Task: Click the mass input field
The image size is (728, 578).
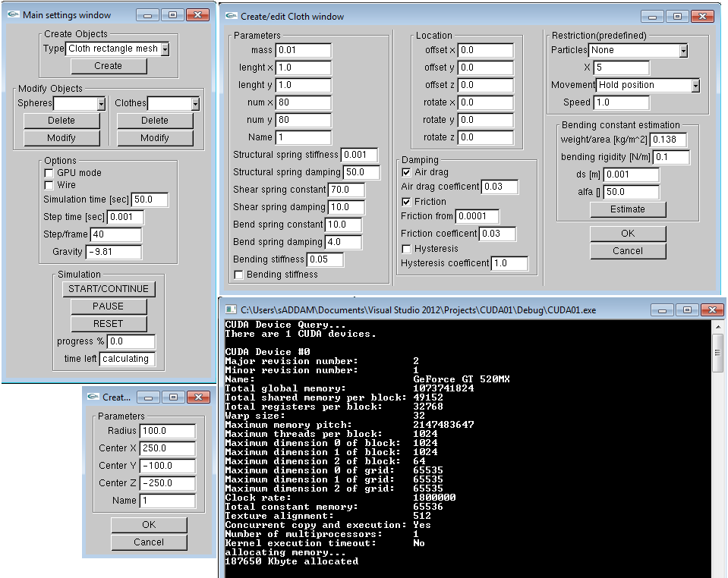Action: tap(304, 50)
